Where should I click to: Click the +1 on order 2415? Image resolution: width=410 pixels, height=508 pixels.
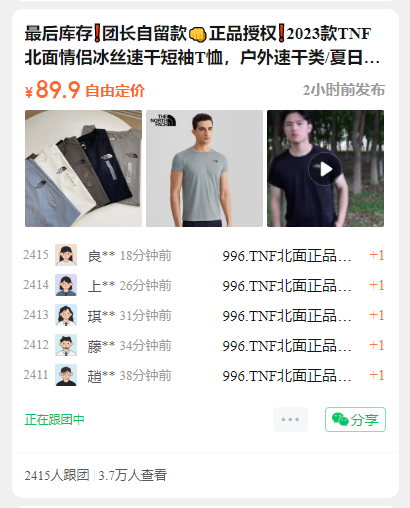(377, 255)
